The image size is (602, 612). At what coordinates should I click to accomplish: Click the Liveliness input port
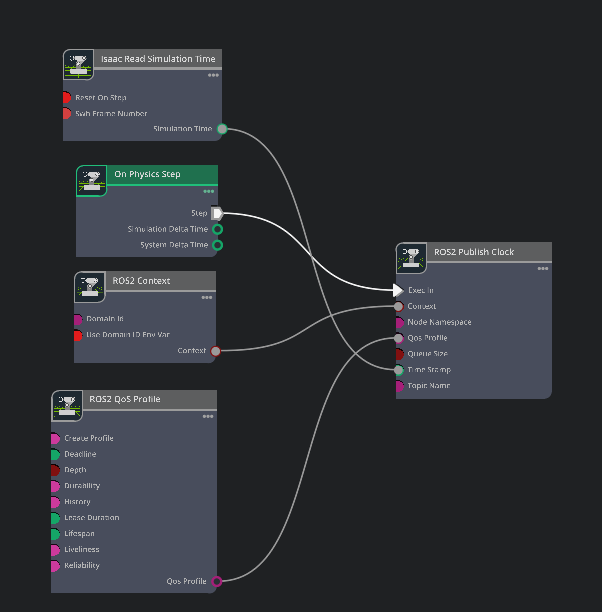(55, 550)
